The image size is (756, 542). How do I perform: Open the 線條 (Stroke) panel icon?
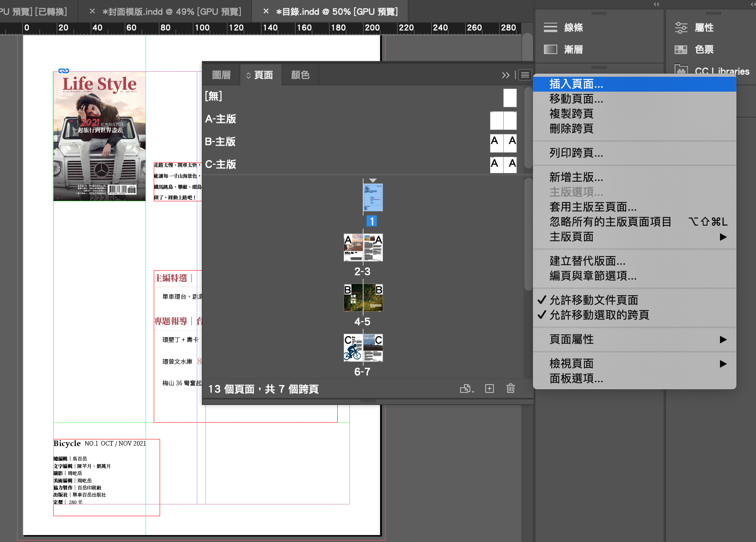(x=551, y=27)
